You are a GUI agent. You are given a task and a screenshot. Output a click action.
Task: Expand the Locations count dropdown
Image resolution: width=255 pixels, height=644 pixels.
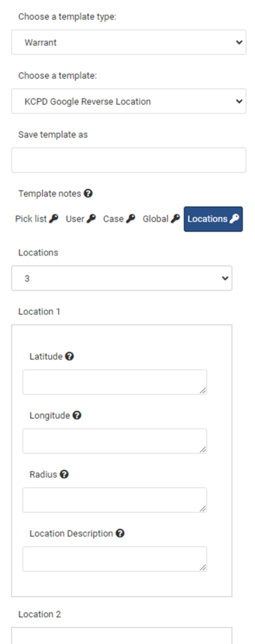coord(122,278)
